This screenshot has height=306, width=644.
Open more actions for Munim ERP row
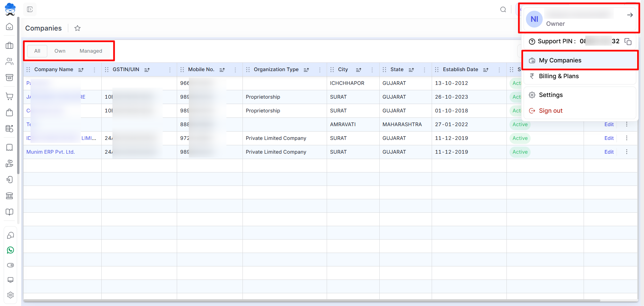[626, 152]
